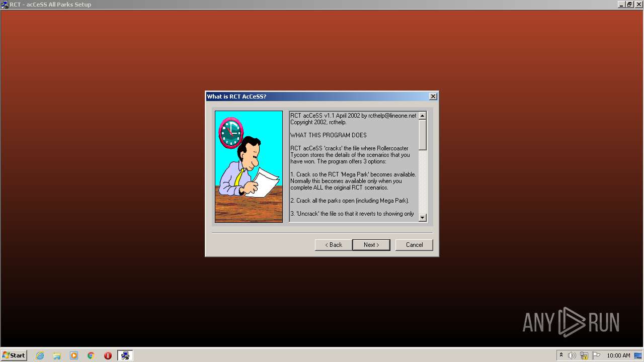Click the network tray icon
The width and height of the screenshot is (644, 362).
tap(584, 355)
